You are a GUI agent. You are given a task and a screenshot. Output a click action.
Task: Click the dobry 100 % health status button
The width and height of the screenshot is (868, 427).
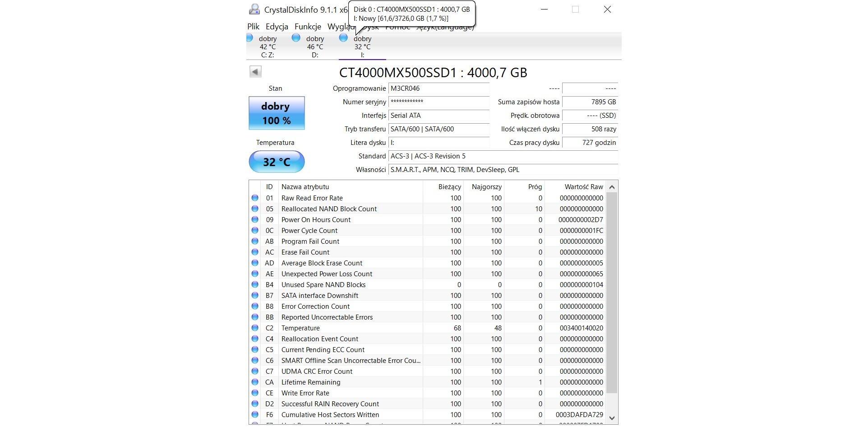(x=277, y=113)
